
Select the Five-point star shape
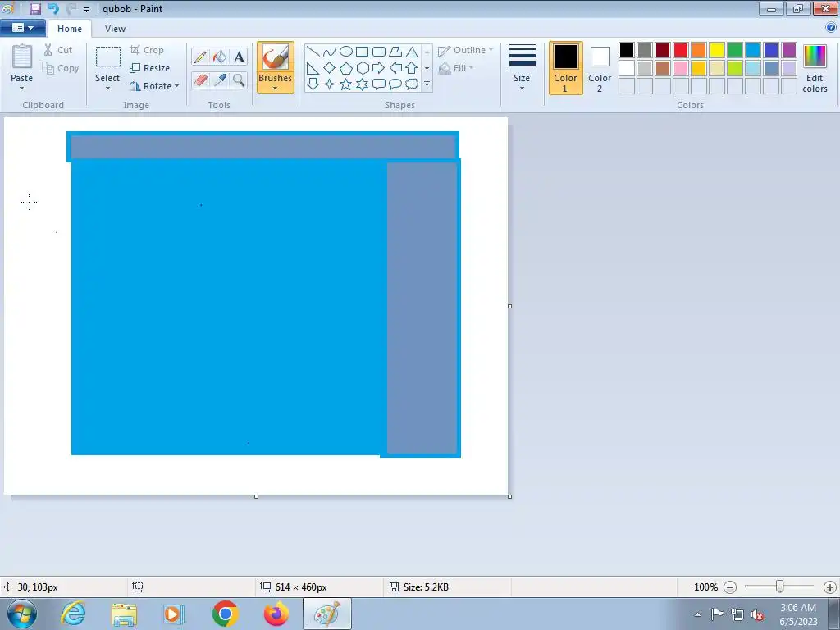click(346, 84)
